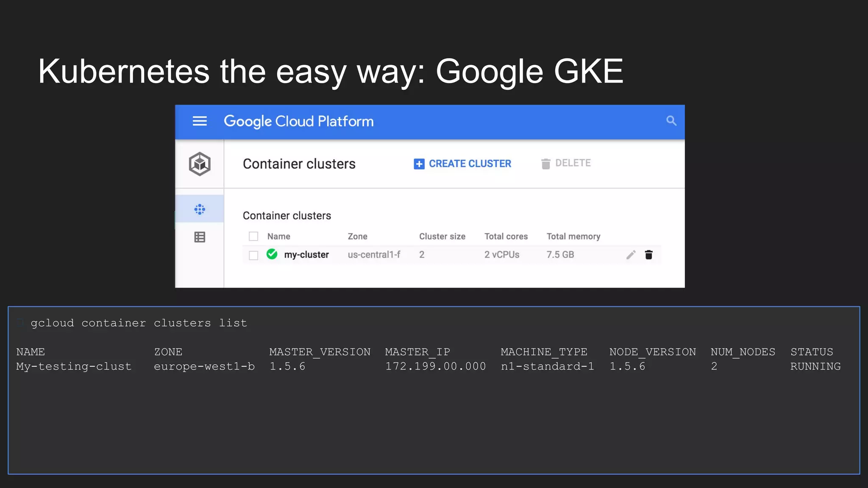Click the 172.199.00.000 master IP
The height and width of the screenshot is (488, 868).
[435, 366]
